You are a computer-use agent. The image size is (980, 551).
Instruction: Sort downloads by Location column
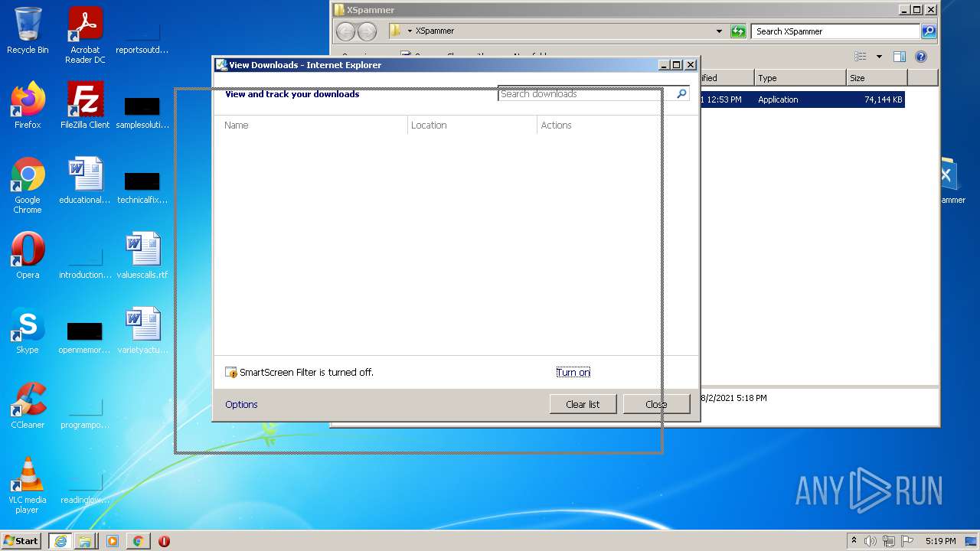(472, 125)
